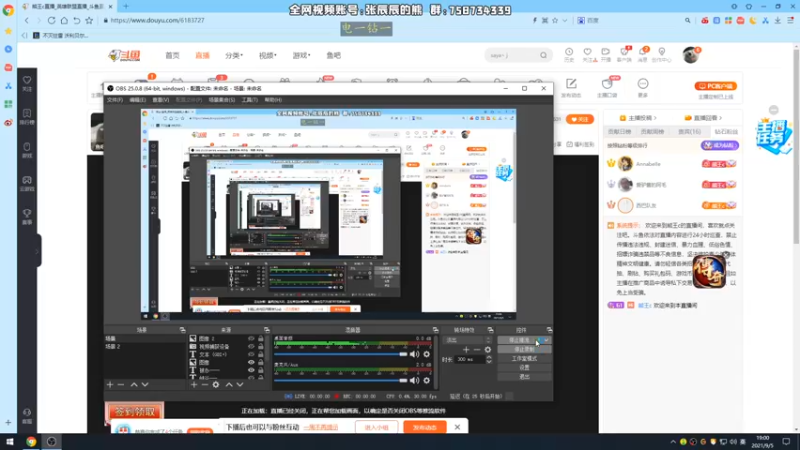Expand the left sidebar collapse handle
Image resolution: width=800 pixels, height=450 pixels.
[x=38, y=251]
